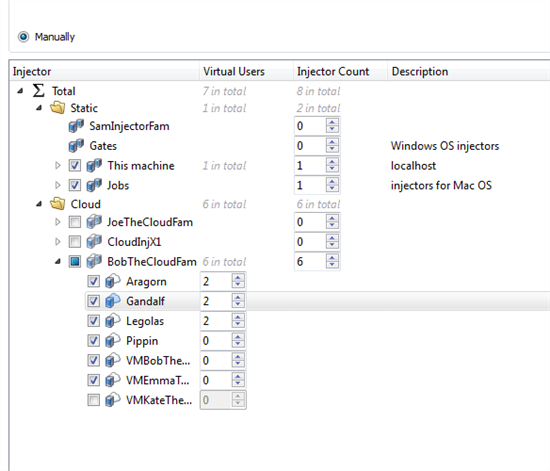The height and width of the screenshot is (471, 550).
Task: Uncheck the VMBobThe... checkbox
Action: pos(93,360)
